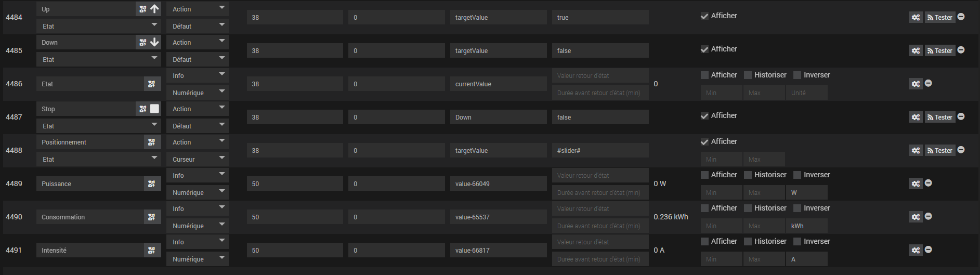Click the kWh unit field
Image resolution: width=980 pixels, height=275 pixels.
point(806,226)
